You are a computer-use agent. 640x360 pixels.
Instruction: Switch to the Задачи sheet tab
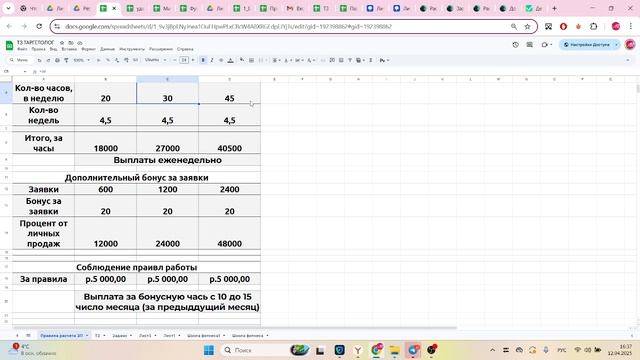click(x=120, y=336)
